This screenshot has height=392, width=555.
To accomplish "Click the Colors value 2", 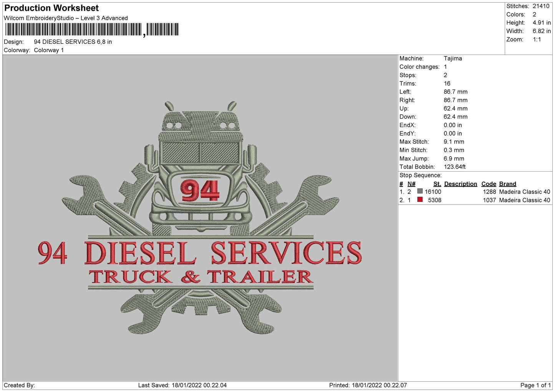I will [x=534, y=15].
